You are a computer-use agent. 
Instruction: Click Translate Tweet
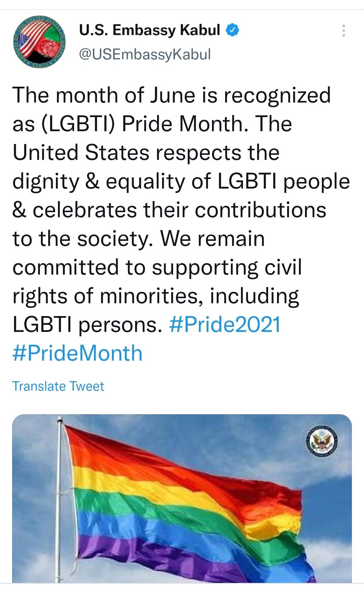[58, 386]
